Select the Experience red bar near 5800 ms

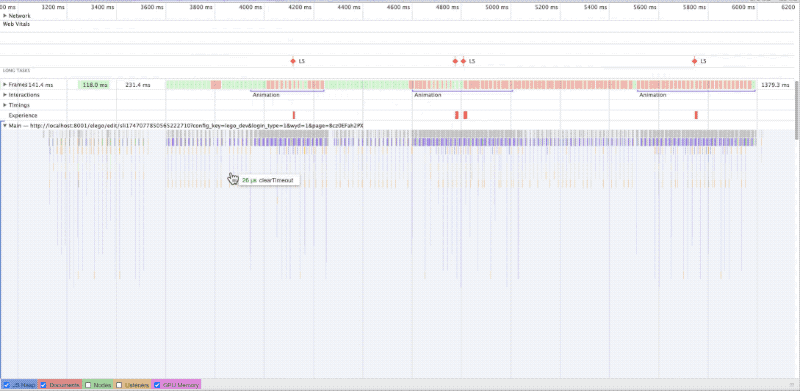(x=696, y=115)
